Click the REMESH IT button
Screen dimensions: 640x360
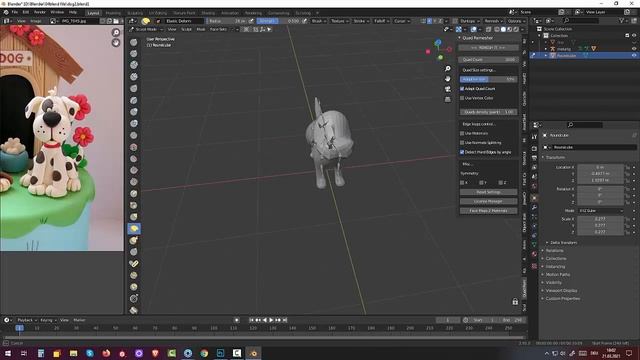tap(488, 48)
